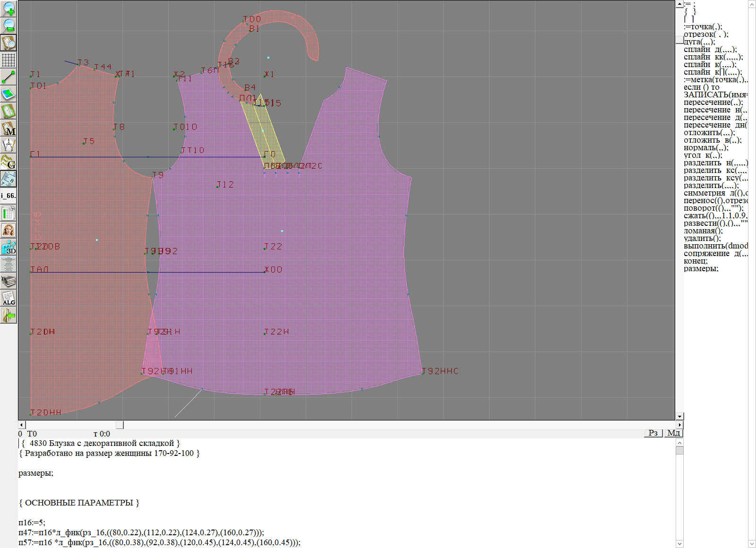Viewport: 756px width, 548px height.
Task: Open the G grading curves icon
Action: point(9,162)
